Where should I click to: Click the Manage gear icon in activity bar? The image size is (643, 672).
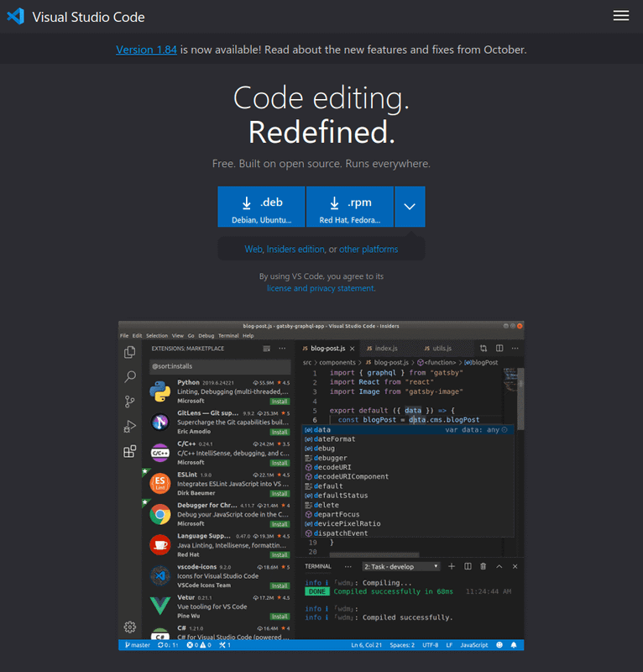(130, 627)
